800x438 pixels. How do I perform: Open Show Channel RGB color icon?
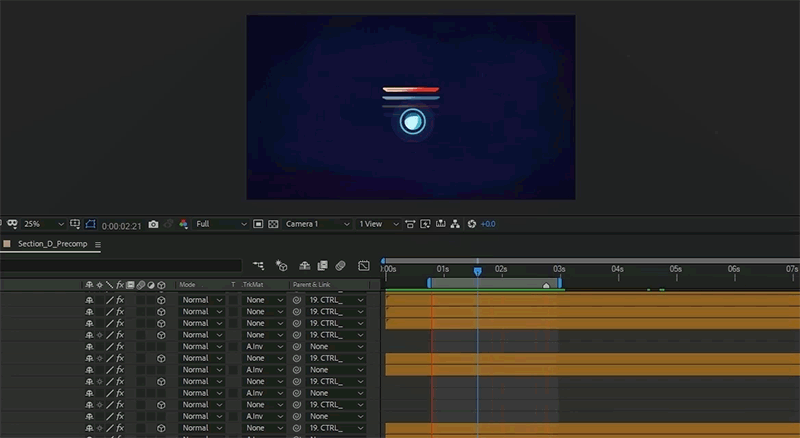click(184, 224)
